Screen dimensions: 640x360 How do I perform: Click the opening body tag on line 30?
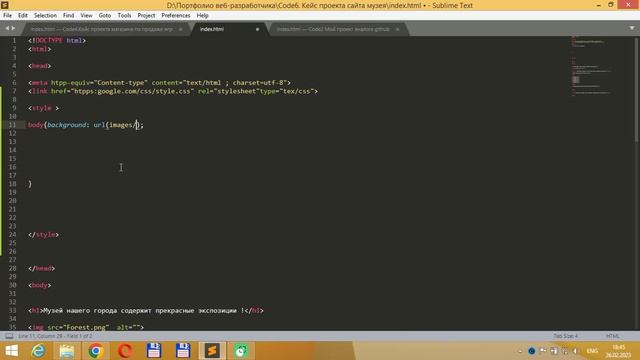coord(40,285)
